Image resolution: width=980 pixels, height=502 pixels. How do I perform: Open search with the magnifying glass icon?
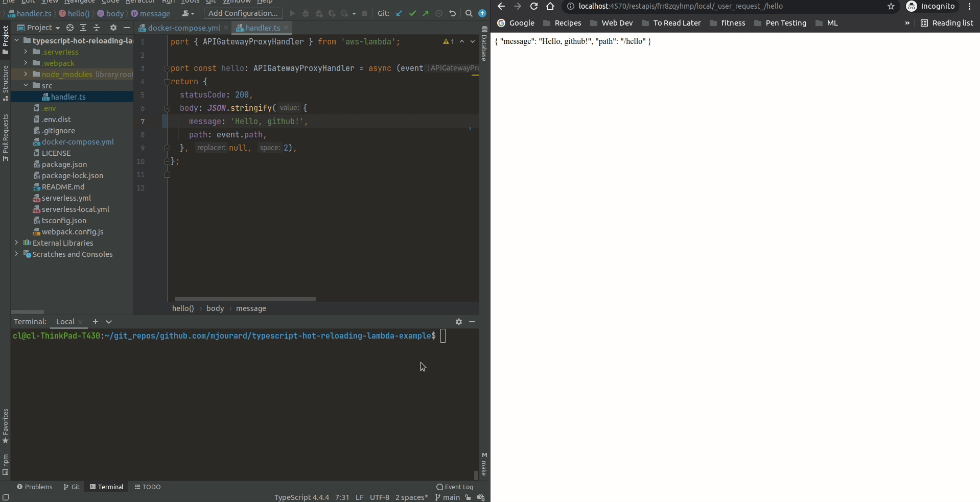coord(469,14)
